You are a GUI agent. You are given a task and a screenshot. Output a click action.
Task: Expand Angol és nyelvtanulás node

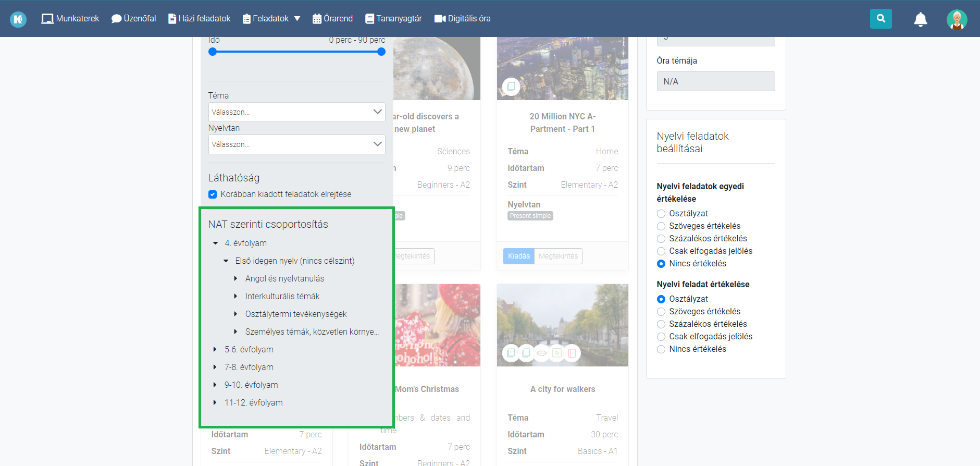click(235, 279)
